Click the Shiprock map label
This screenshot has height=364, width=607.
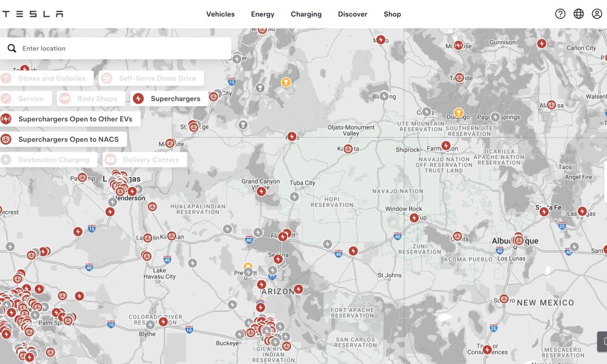(408, 150)
